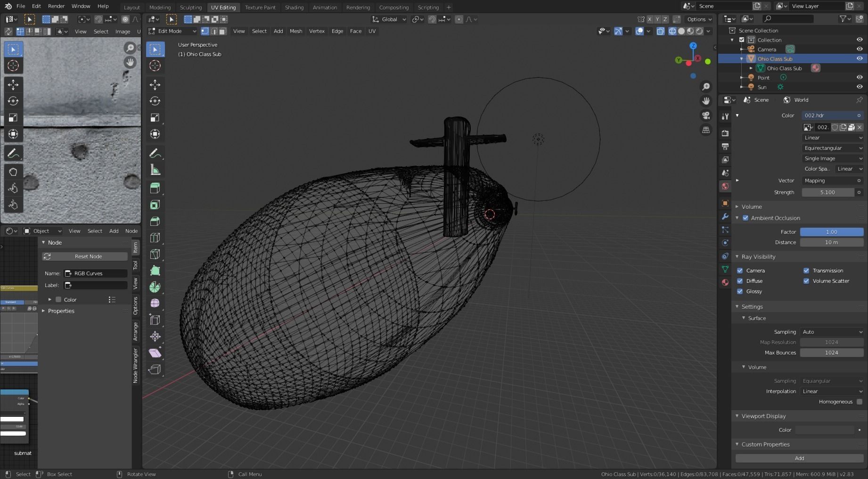Viewport: 868px width, 479px height.
Task: Open the Render properties tab icon
Action: pos(725,133)
